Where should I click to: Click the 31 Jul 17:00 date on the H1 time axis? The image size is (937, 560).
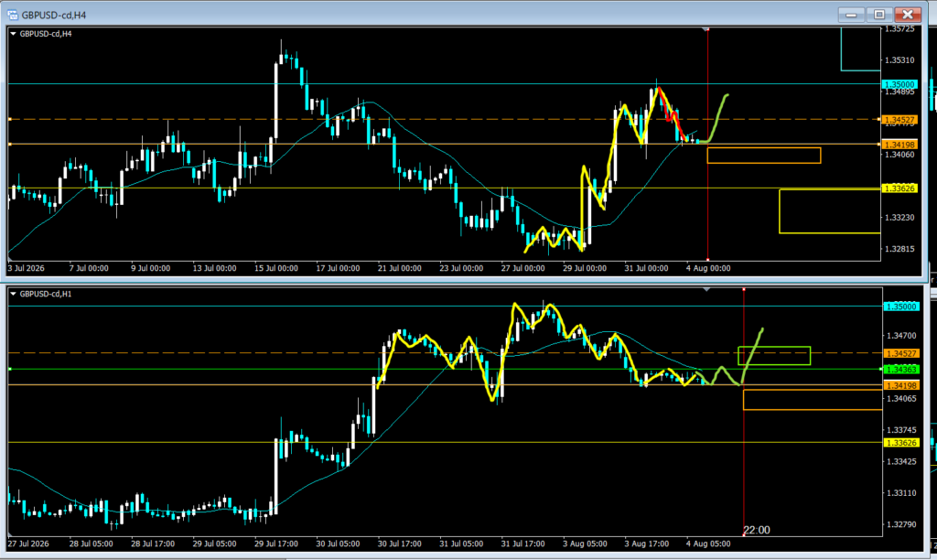[522, 544]
